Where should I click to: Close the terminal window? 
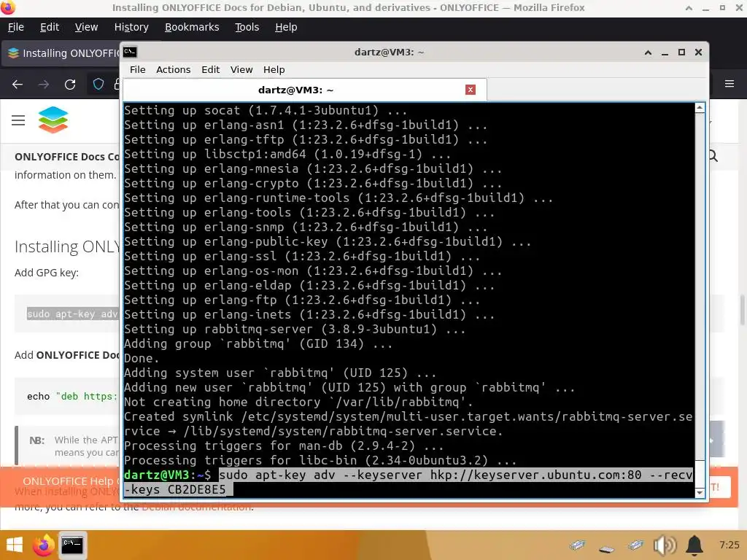[x=698, y=52]
